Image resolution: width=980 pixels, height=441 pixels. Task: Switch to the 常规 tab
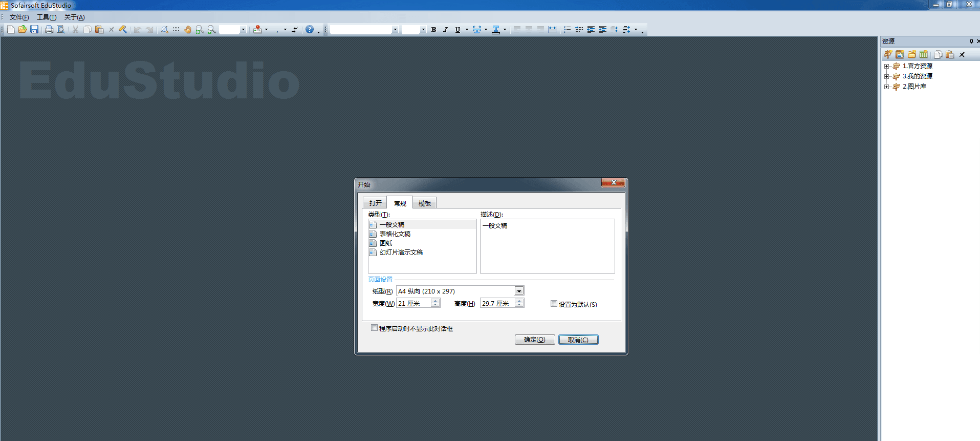click(x=400, y=203)
